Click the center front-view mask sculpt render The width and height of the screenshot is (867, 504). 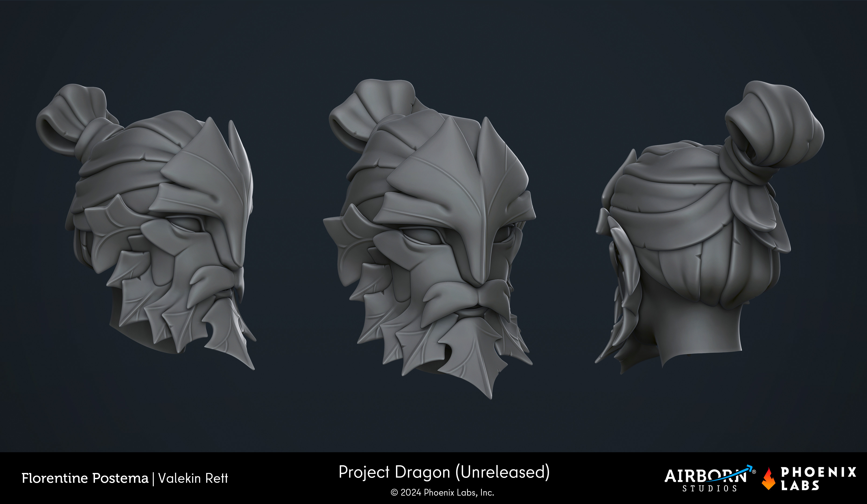tap(429, 239)
